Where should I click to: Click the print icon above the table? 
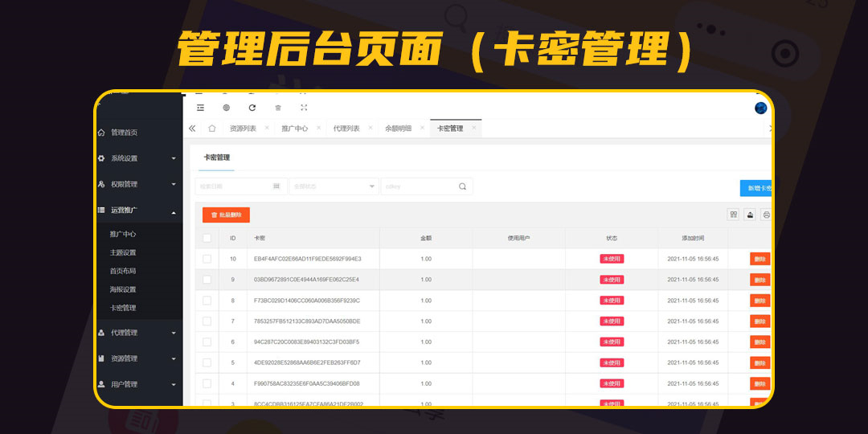(x=766, y=215)
